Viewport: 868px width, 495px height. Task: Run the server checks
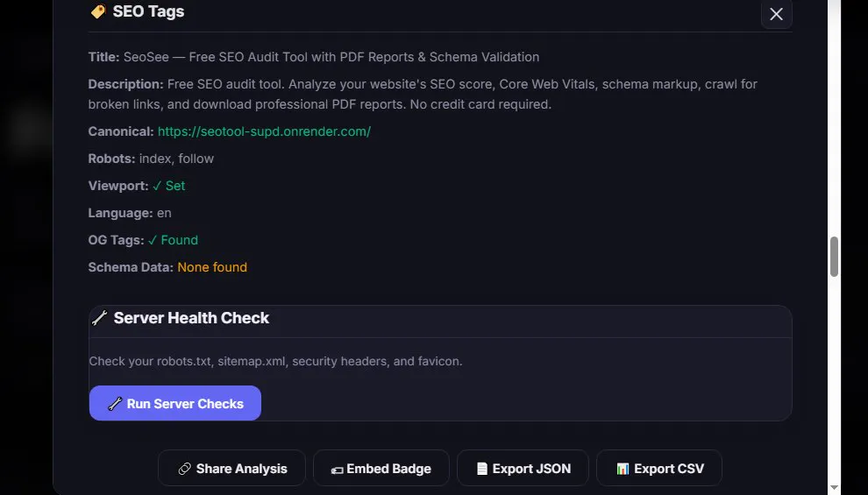tap(175, 403)
